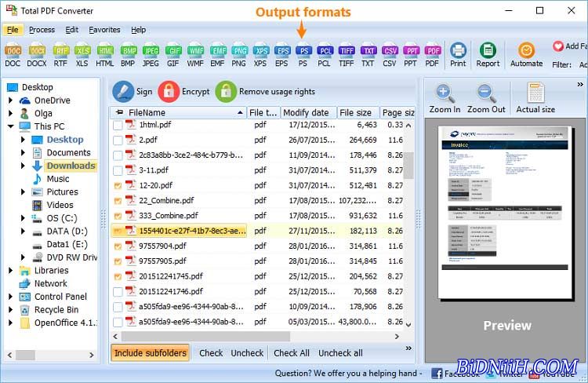Sort by FileName column header
The image size is (588, 383).
click(x=179, y=113)
